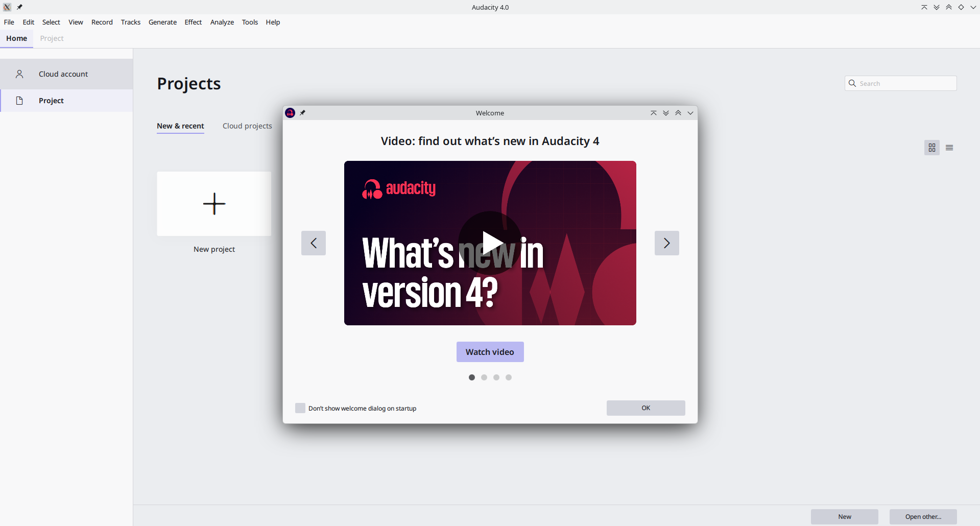Select the second page indicator dot
This screenshot has height=526, width=980.
pyautogui.click(x=484, y=377)
